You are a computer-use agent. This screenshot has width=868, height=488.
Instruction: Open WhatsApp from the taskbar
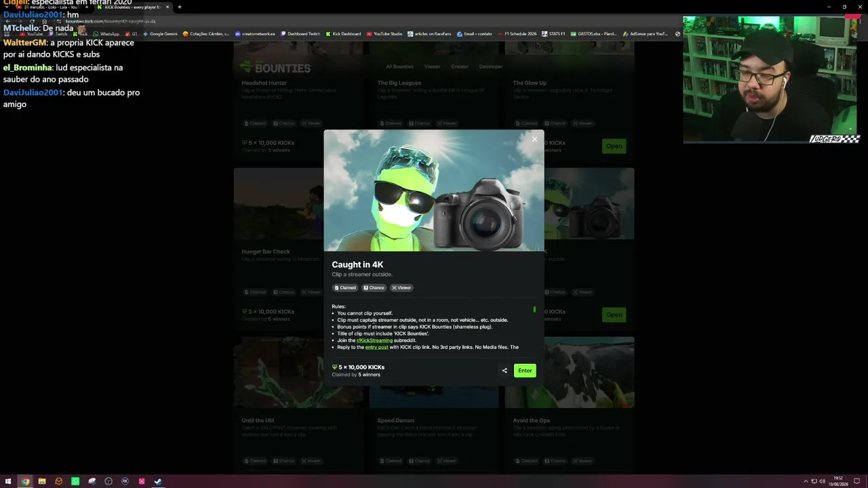coord(75,481)
